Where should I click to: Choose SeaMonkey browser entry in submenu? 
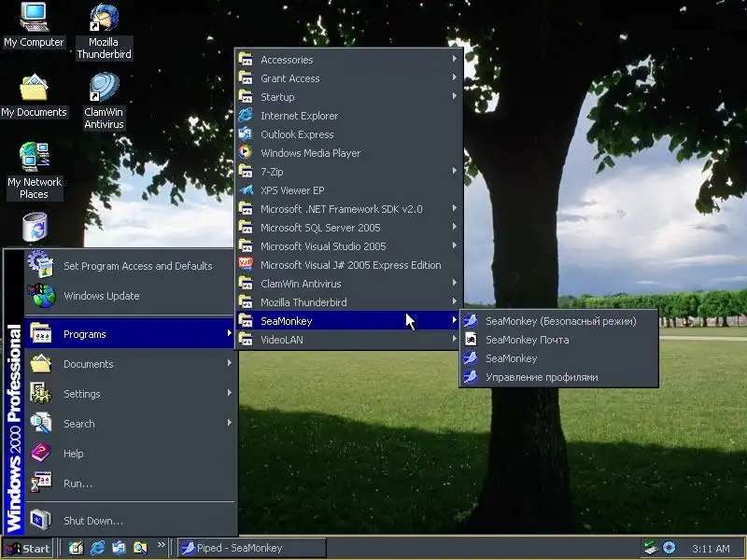pos(558,358)
